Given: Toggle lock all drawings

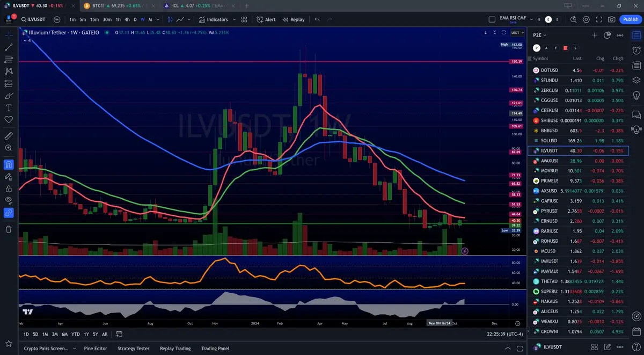Looking at the screenshot, I should click(9, 189).
